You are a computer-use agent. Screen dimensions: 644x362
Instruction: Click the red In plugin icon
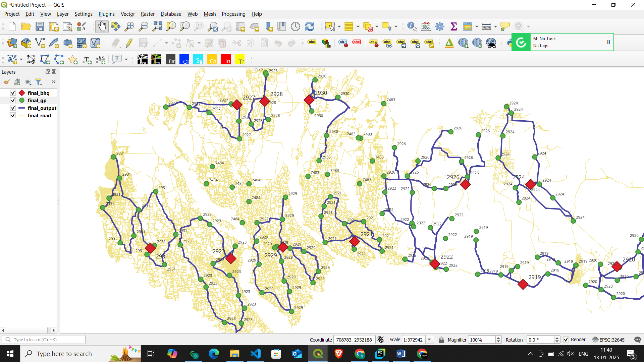(x=226, y=60)
